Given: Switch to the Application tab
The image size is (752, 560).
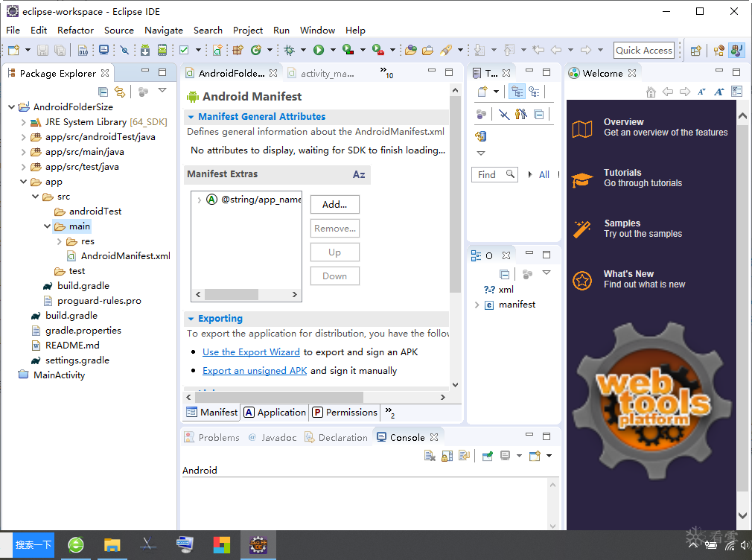Looking at the screenshot, I should [x=275, y=413].
